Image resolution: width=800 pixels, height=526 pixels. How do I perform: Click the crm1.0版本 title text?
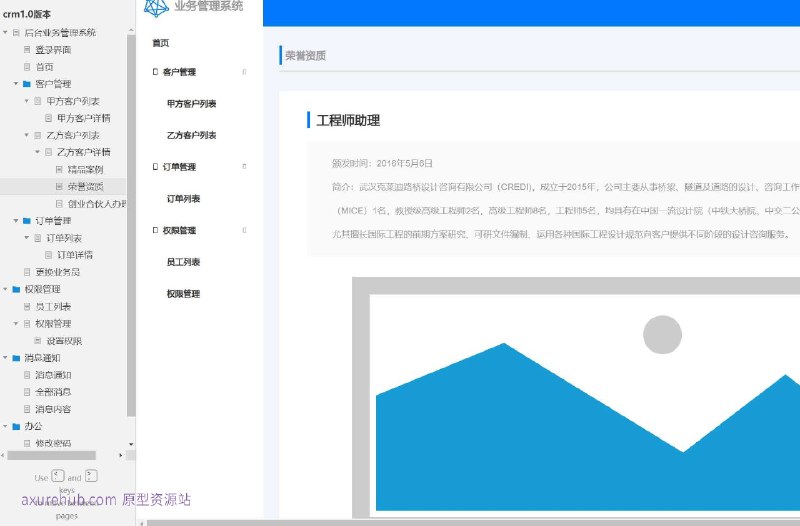pos(27,14)
